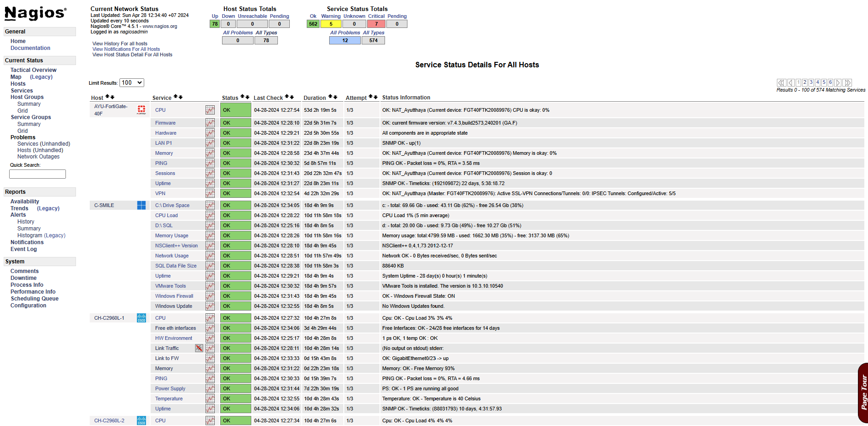Open the performance graph for Power Supply
868x426 pixels.
pyautogui.click(x=210, y=388)
